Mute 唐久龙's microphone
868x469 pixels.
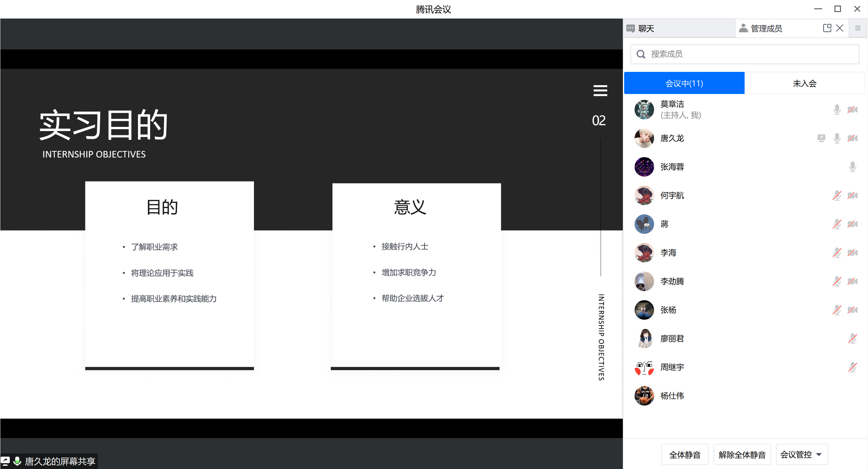tap(837, 138)
